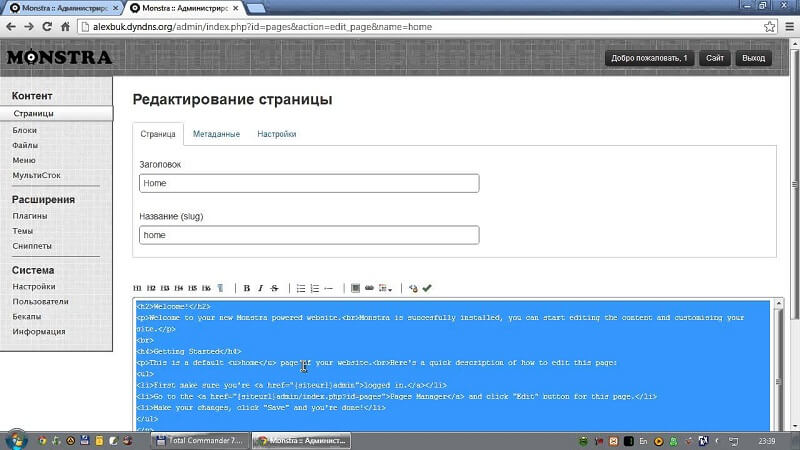Open Плагины in sidebar
Image resolution: width=800 pixels, height=450 pixels.
(30, 216)
